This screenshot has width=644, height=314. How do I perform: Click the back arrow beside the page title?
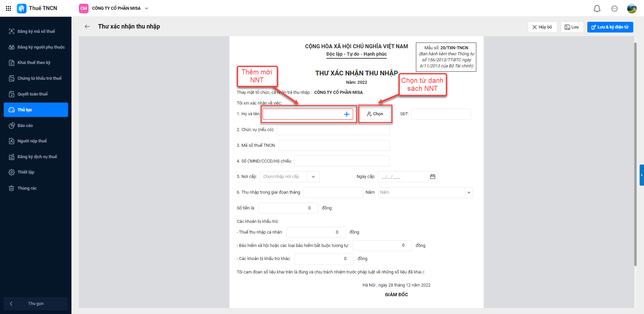pos(87,26)
